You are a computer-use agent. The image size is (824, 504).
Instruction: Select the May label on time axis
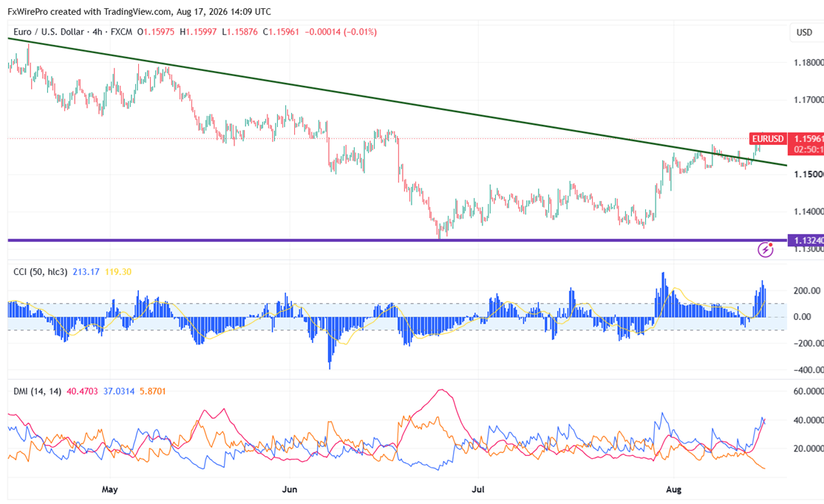coord(109,489)
